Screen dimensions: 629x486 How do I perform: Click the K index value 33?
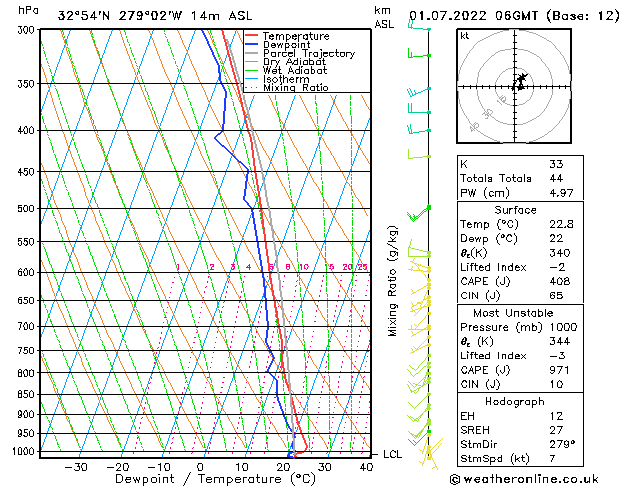point(556,164)
